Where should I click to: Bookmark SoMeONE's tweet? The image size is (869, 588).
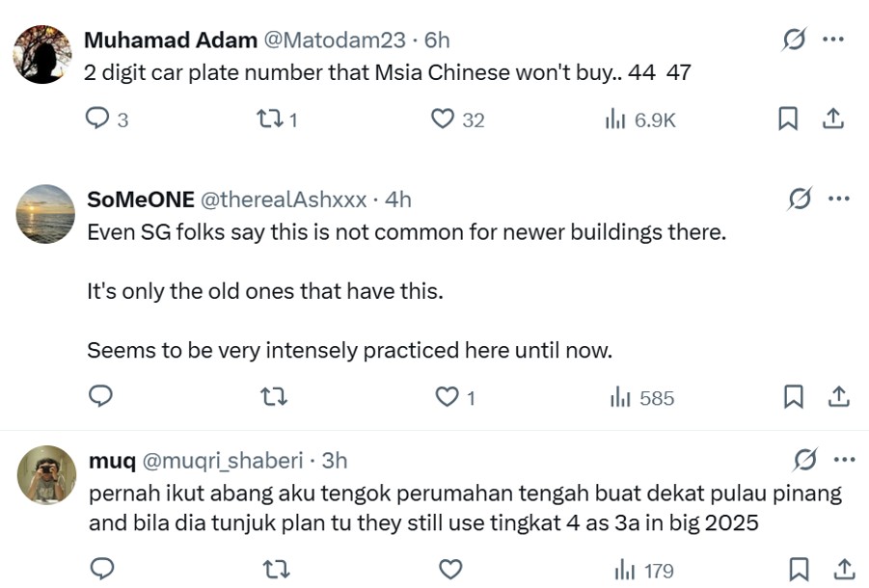point(793,397)
